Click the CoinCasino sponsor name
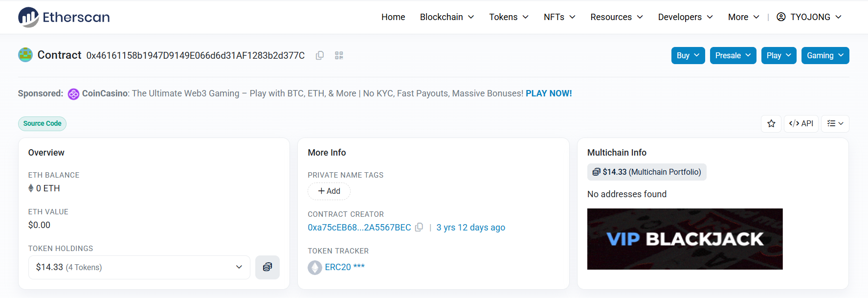868x298 pixels. 105,93
